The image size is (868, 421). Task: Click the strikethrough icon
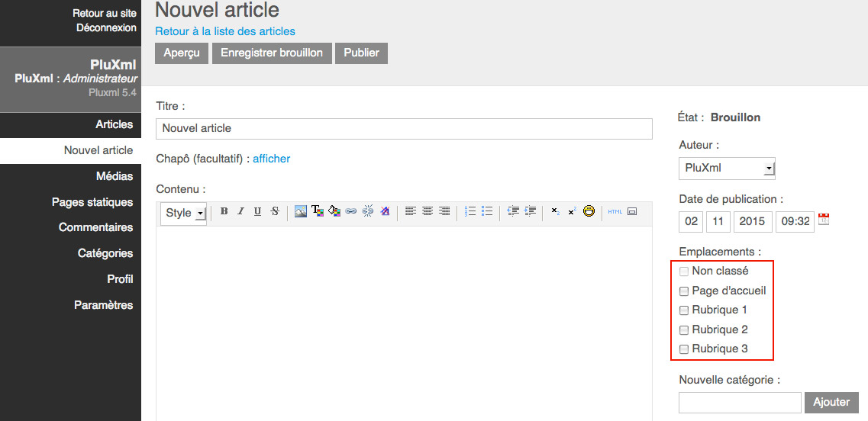coord(274,212)
